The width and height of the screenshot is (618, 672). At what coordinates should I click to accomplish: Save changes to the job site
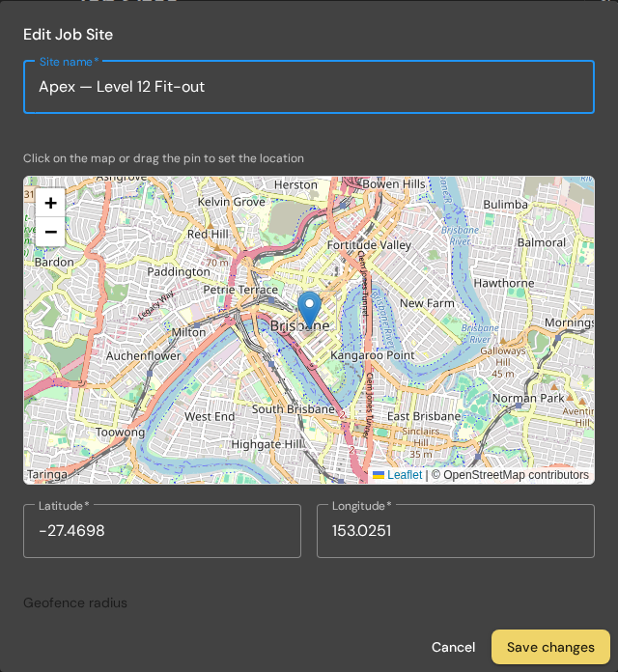coord(550,647)
